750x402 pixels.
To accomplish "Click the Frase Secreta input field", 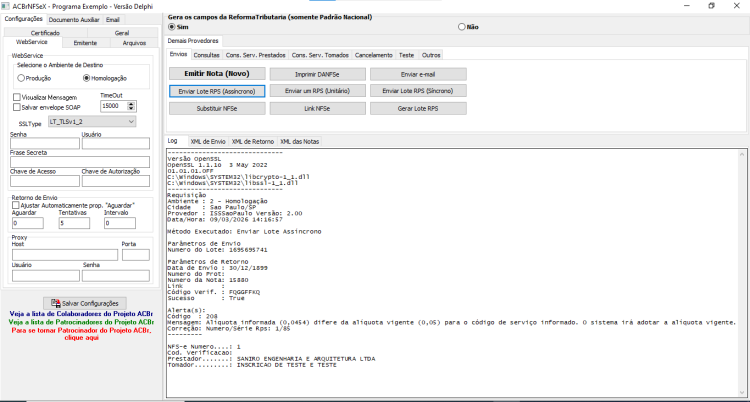I will [80, 162].
